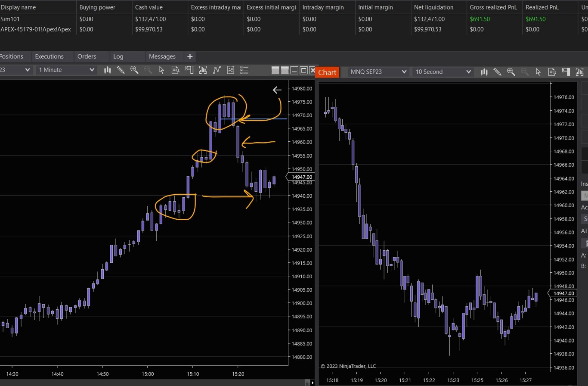This screenshot has height=386, width=588.
Task: Maximize the 1 Minute chart window
Action: click(x=303, y=71)
